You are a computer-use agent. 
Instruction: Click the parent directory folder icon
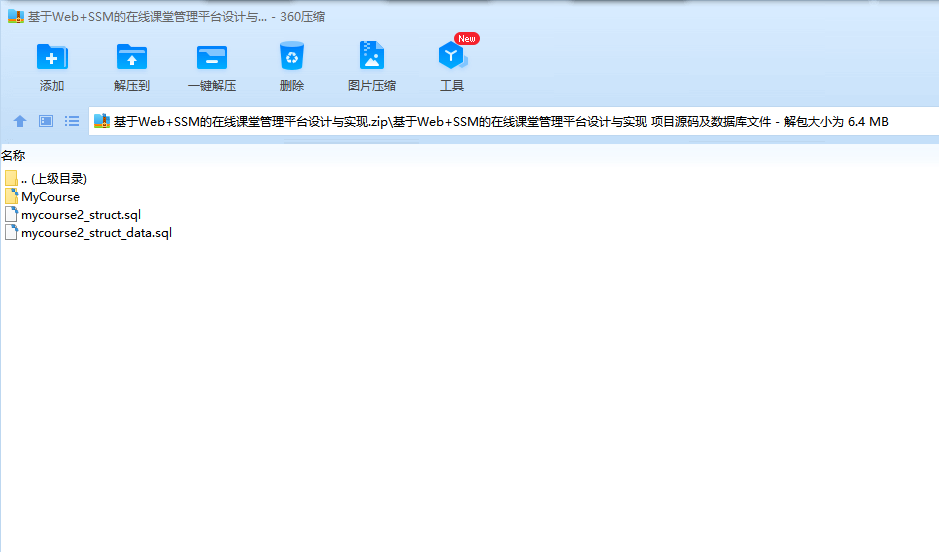coord(11,178)
